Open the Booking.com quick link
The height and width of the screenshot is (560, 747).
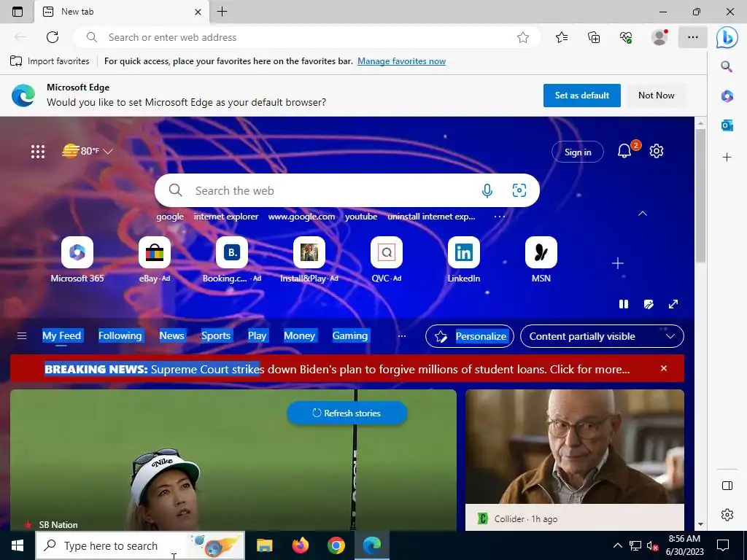tap(232, 260)
